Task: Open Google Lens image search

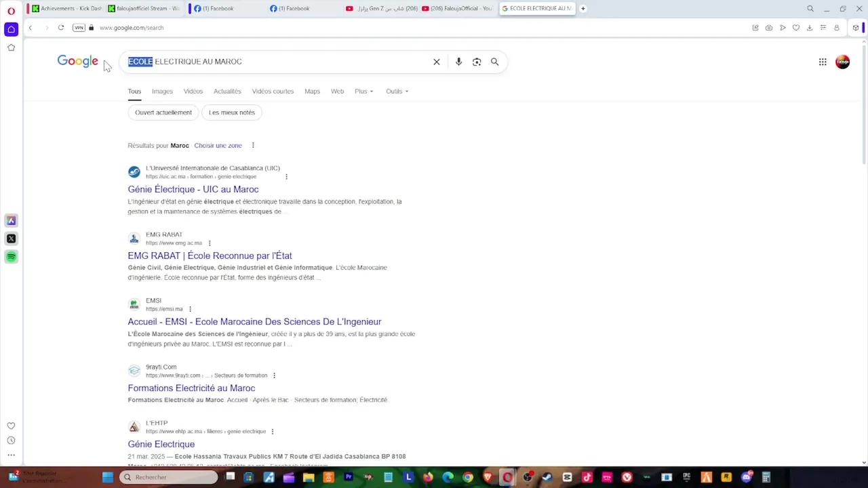Action: click(x=477, y=62)
